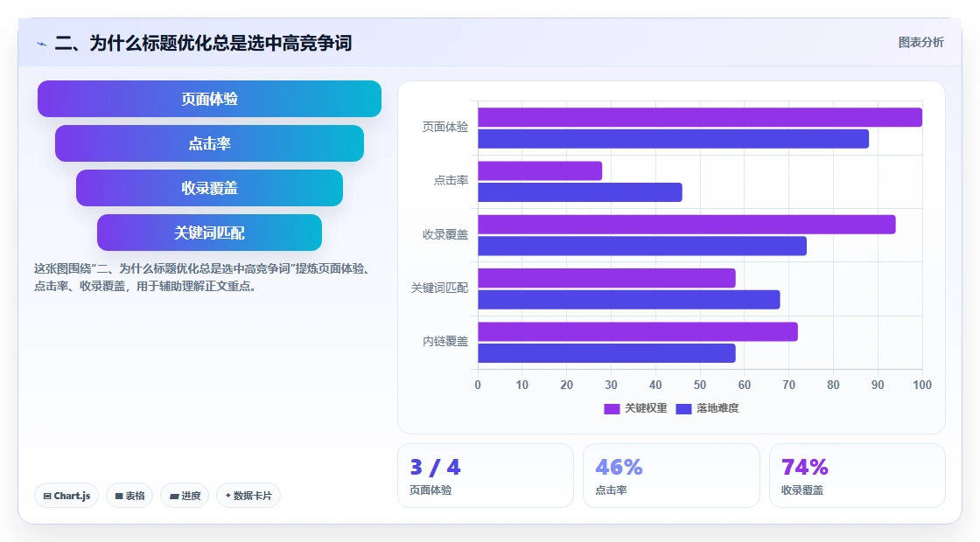Open the 3 / 4 页面体验 data card
Image resolution: width=980 pixels, height=542 pixels.
coord(486,476)
